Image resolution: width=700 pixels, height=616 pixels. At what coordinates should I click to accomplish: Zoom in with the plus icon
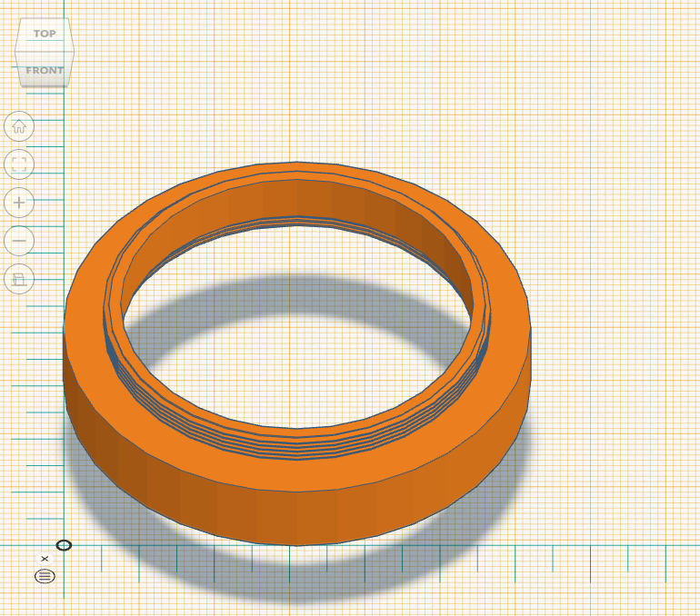(x=19, y=203)
